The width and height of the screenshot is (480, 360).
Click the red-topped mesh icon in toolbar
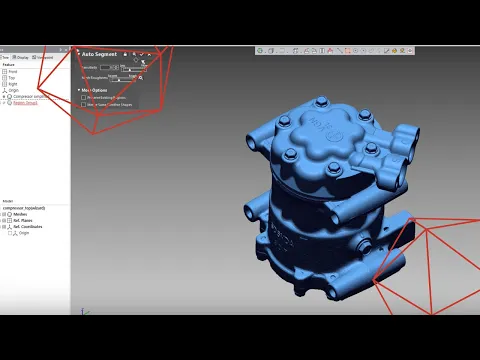point(306,51)
